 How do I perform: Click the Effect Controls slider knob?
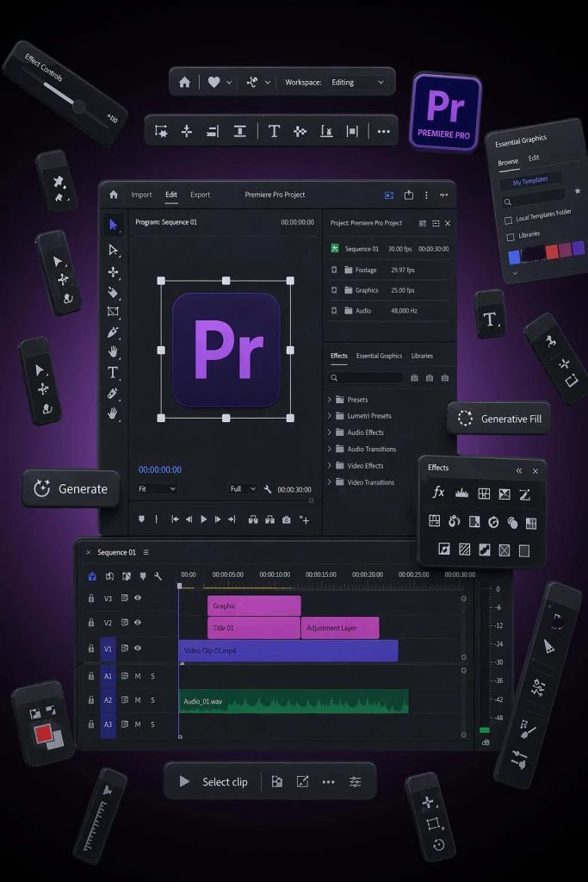click(78, 106)
